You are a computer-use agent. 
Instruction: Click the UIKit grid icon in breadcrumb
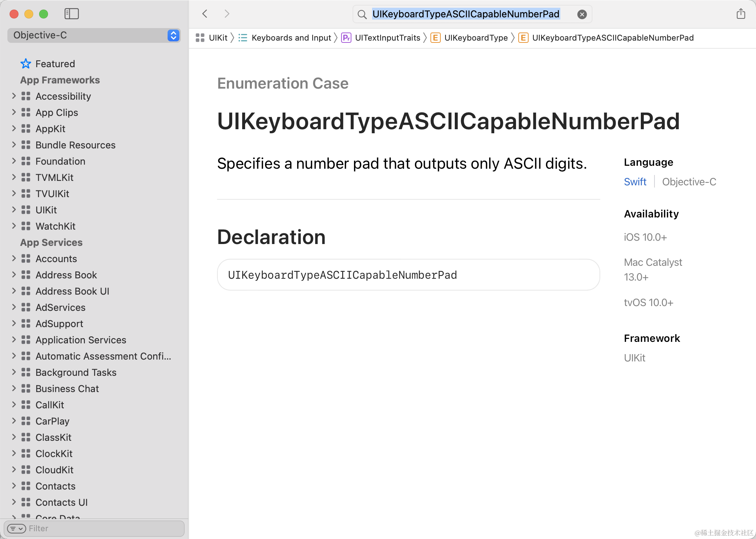[x=200, y=38]
